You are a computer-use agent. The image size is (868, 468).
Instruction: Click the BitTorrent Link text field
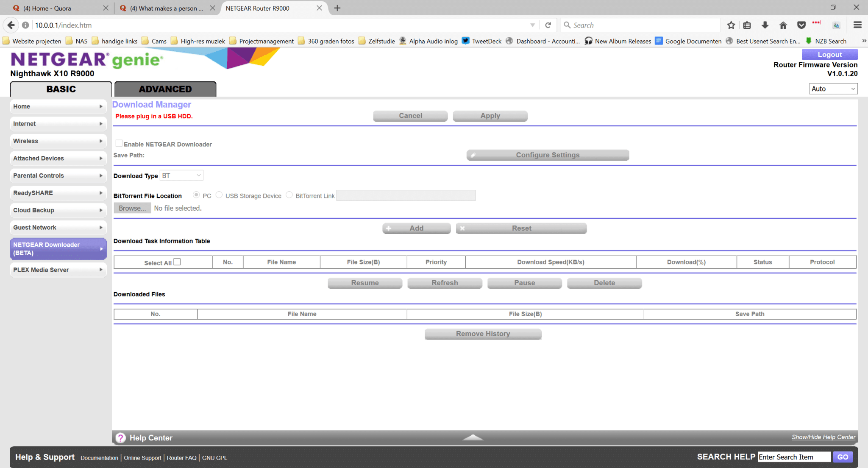point(406,195)
